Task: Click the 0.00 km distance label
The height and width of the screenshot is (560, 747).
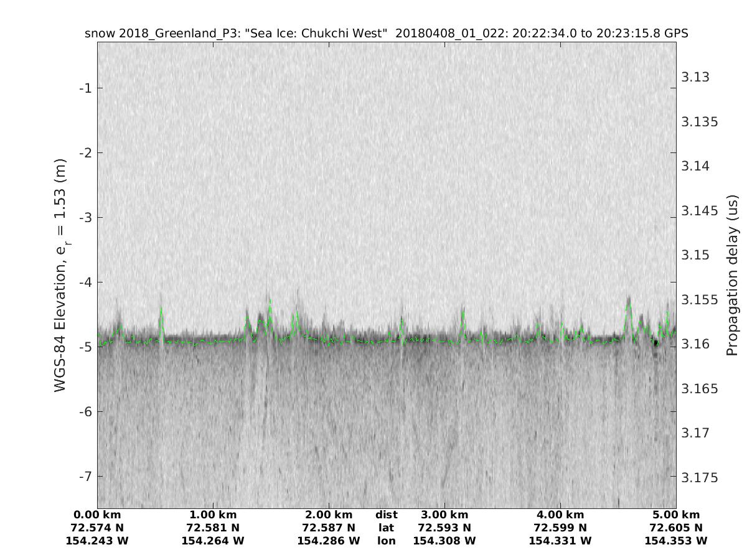Action: (x=97, y=515)
